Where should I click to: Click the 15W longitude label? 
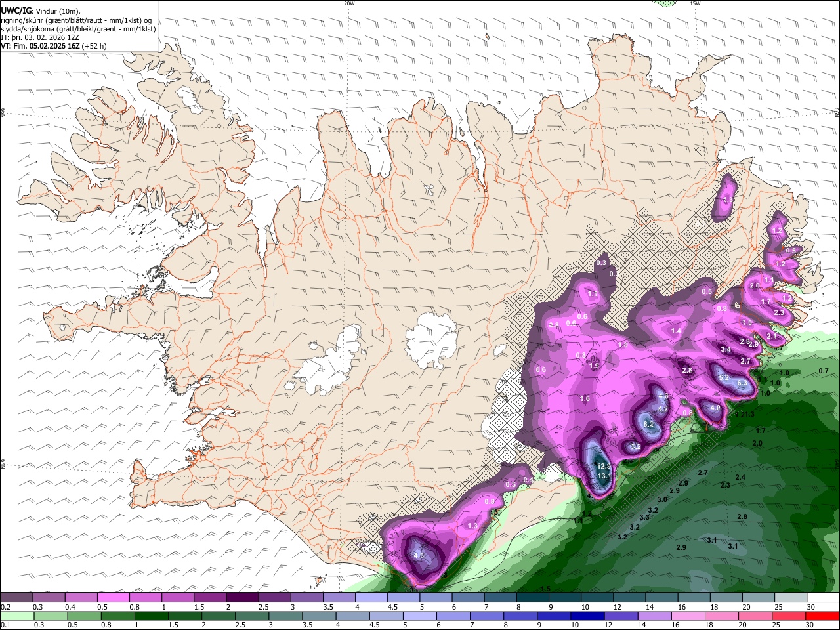tap(695, 3)
